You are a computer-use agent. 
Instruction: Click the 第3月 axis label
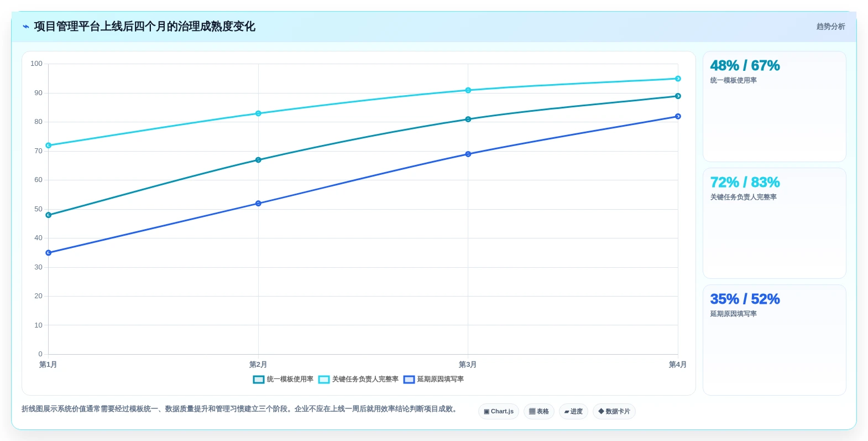pyautogui.click(x=468, y=365)
